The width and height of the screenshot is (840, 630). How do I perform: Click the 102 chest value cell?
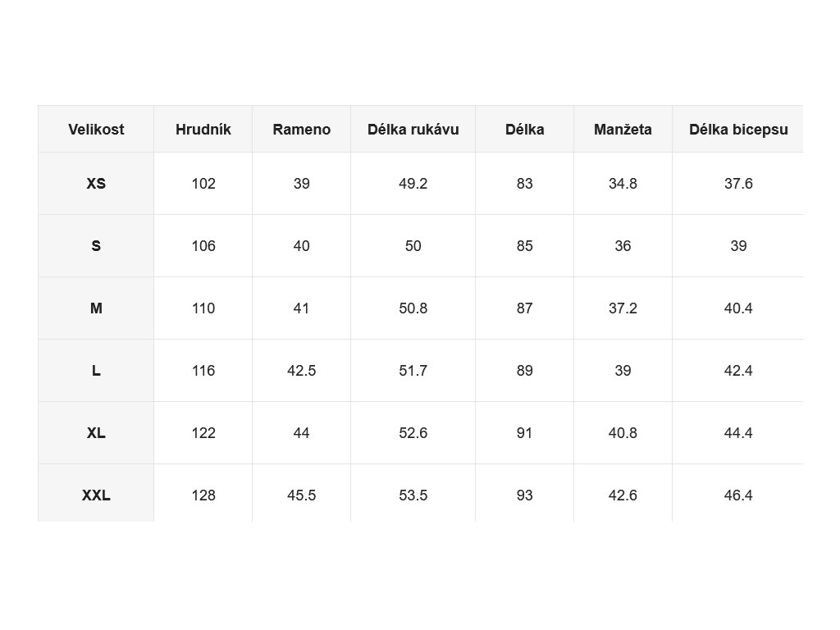[x=203, y=183]
